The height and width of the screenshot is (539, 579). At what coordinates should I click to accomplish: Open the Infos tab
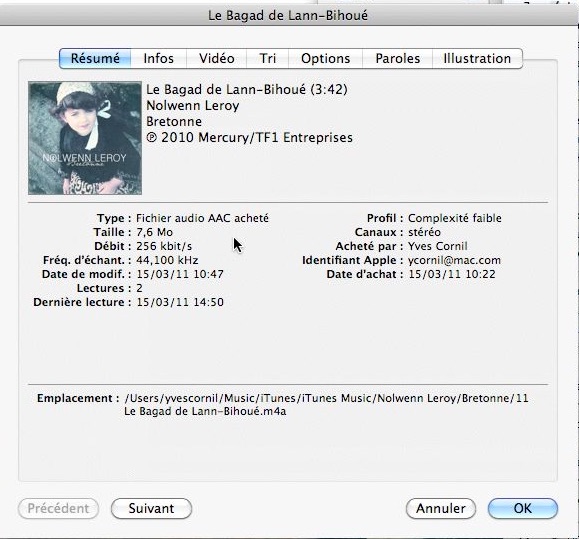point(158,58)
